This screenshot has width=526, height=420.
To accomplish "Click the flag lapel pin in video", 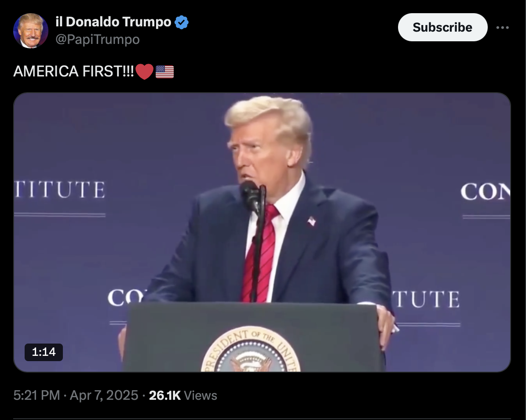I will coord(312,221).
